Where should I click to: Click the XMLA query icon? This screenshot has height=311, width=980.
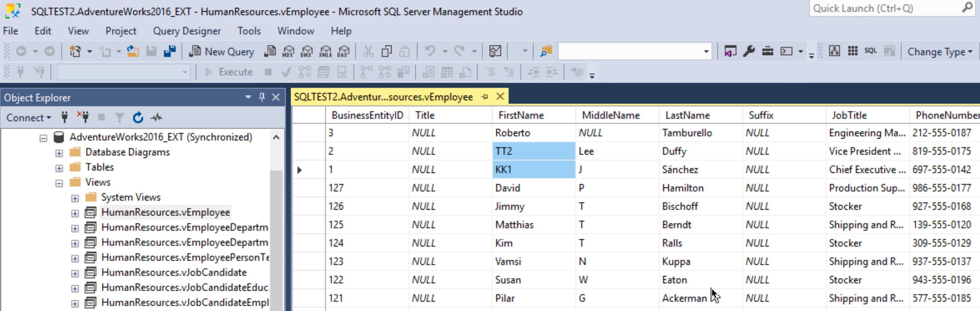[x=325, y=52]
